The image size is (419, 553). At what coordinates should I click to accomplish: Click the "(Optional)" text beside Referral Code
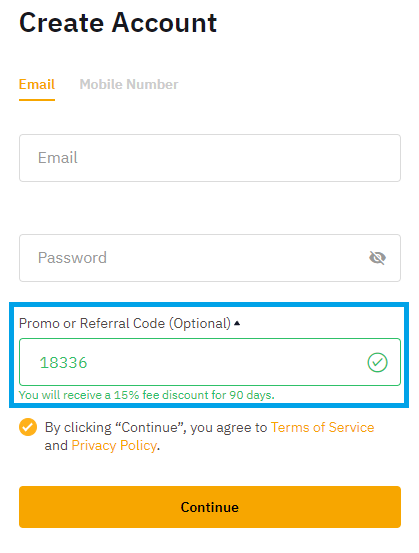pos(200,323)
